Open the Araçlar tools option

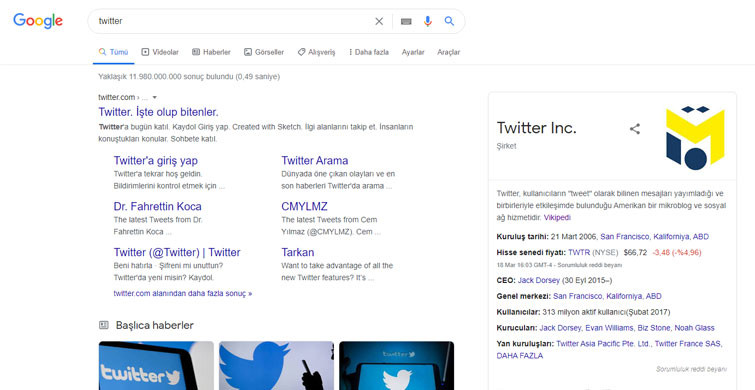(x=449, y=52)
